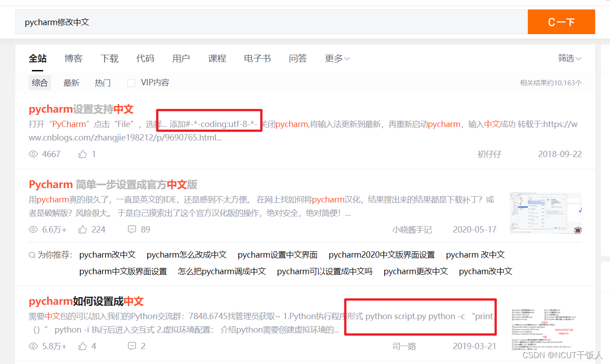Switch to the 用户 tab
The width and height of the screenshot is (610, 364).
[x=181, y=58]
